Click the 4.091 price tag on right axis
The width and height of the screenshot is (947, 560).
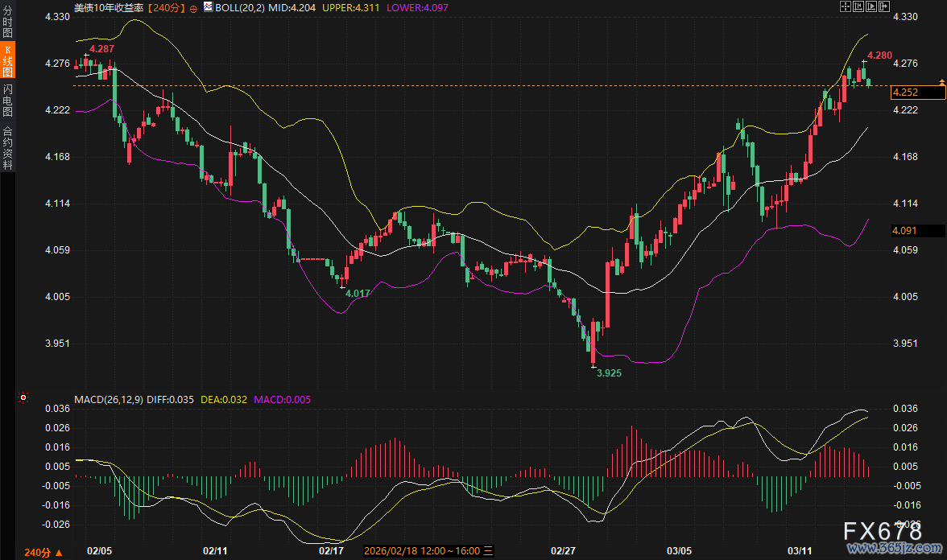coord(918,230)
